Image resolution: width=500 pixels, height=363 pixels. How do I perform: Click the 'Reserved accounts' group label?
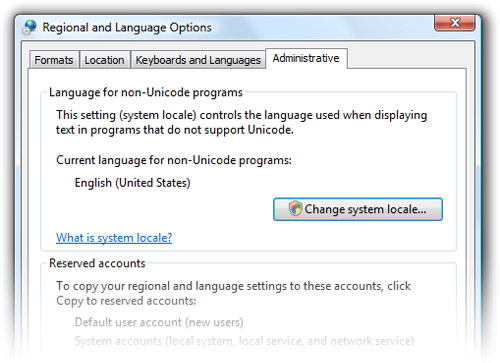pos(97,263)
